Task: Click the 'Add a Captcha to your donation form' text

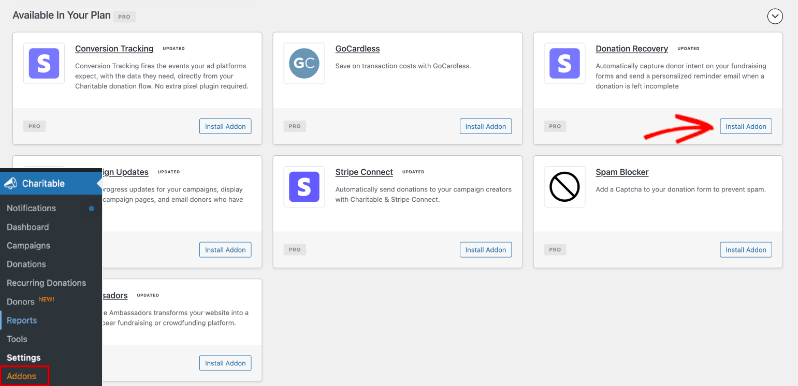Action: pyautogui.click(x=680, y=189)
